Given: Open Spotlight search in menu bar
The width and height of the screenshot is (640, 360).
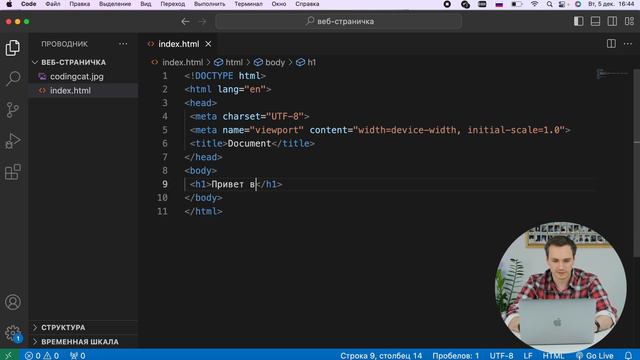Looking at the screenshot, I should [549, 4].
